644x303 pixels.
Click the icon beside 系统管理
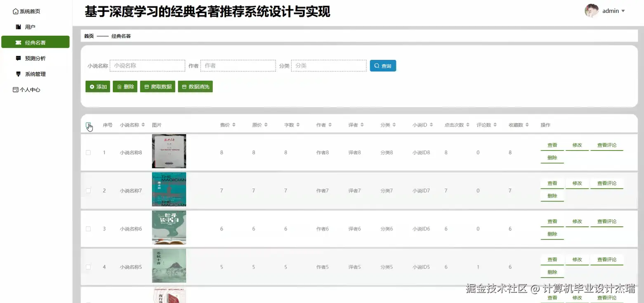pos(18,74)
